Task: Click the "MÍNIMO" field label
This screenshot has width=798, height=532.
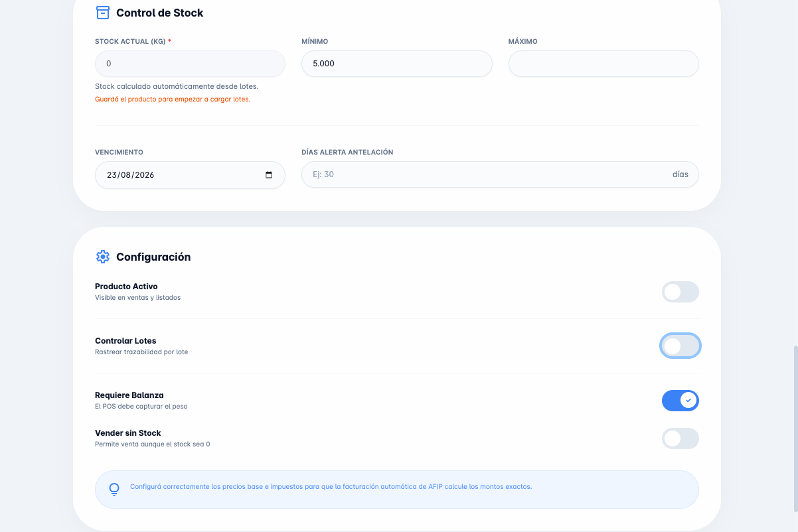Action: 315,42
